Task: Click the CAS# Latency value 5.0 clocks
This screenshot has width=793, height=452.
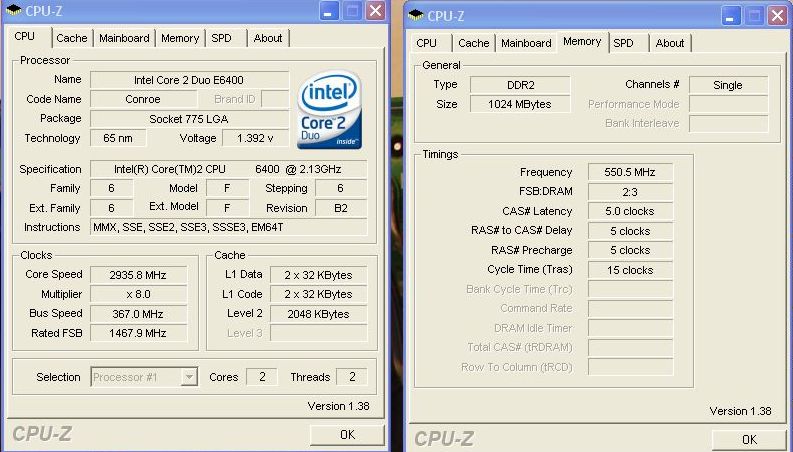Action: coord(630,211)
